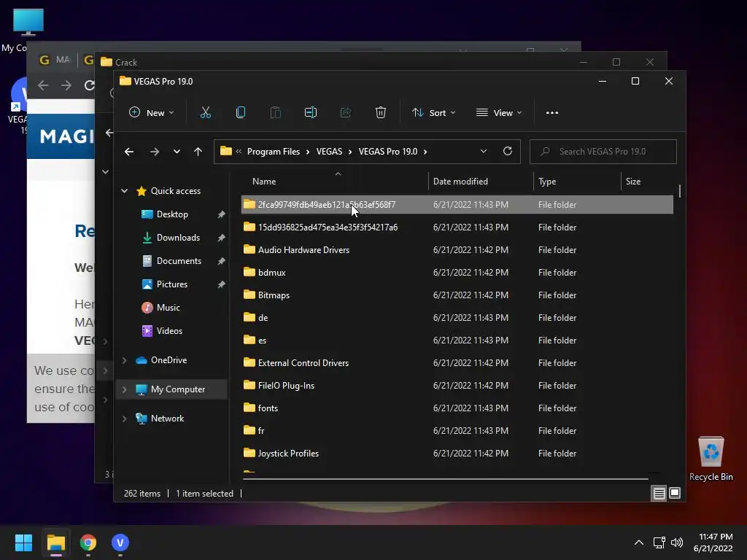
Task: Open File Explorer from the taskbar
Action: [x=56, y=542]
